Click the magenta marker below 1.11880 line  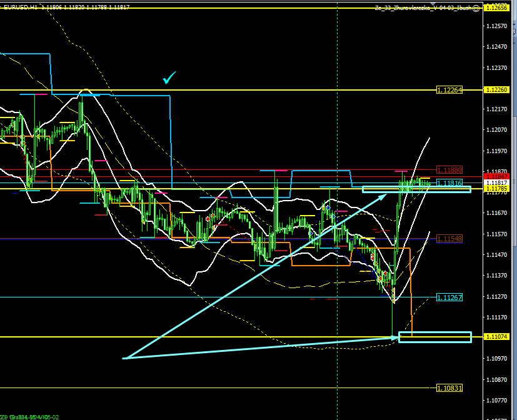point(401,171)
